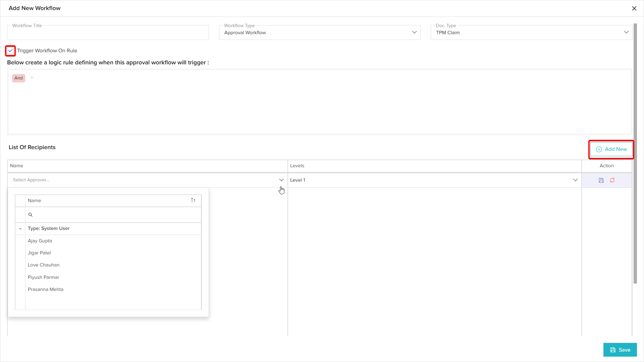Screen dimensions: 644x362
Task: Collapse the Type: System User group
Action: point(20,229)
